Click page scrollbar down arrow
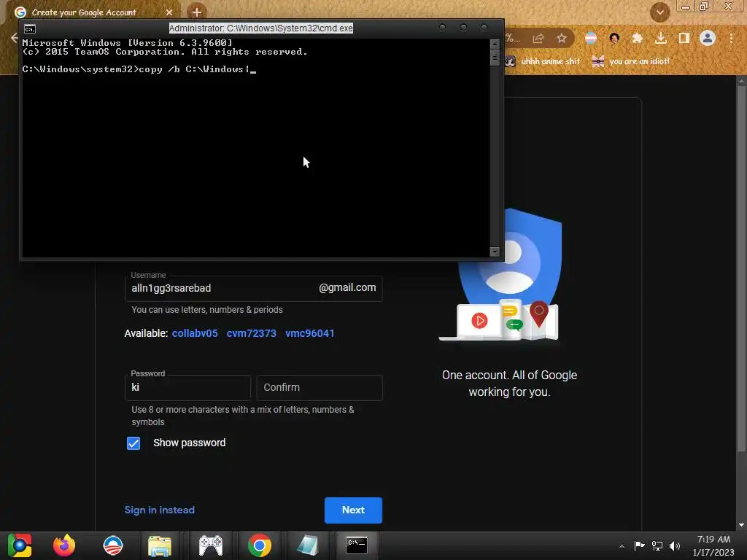This screenshot has width=747, height=560. 741,525
